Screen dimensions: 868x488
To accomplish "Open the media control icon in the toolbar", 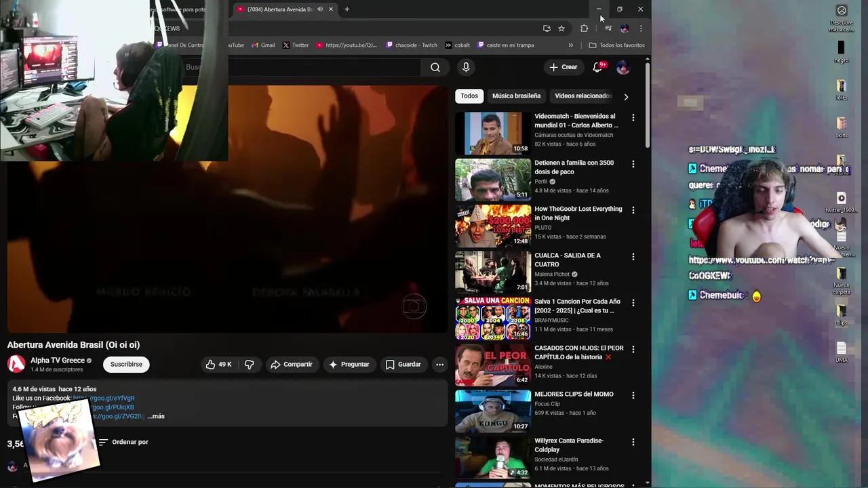I will pos(608,28).
